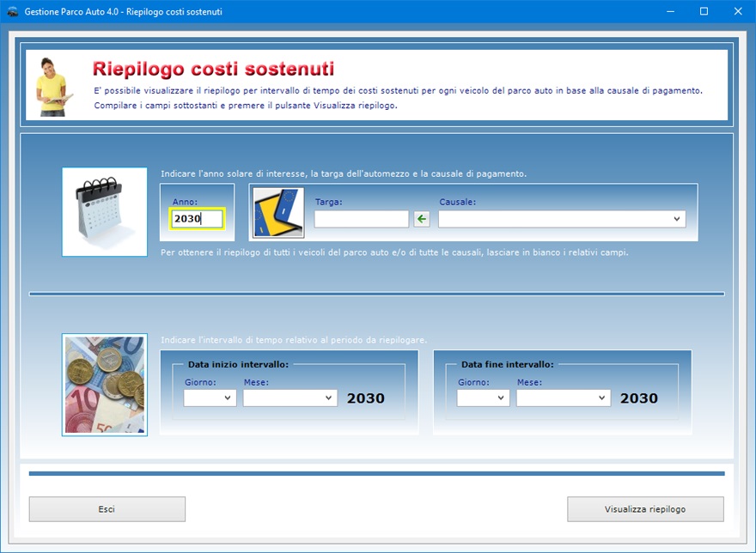Click the Visualizza riepilogo button

click(x=645, y=509)
